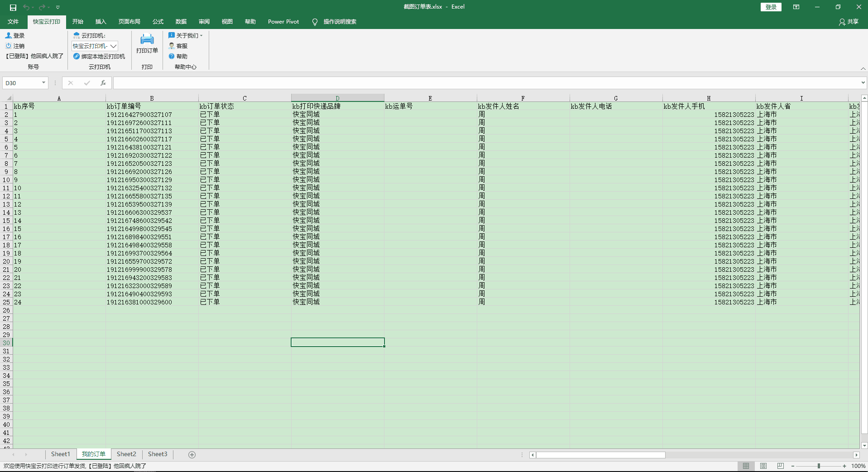Click the Insert Function fx icon
The width and height of the screenshot is (868, 472).
[103, 83]
